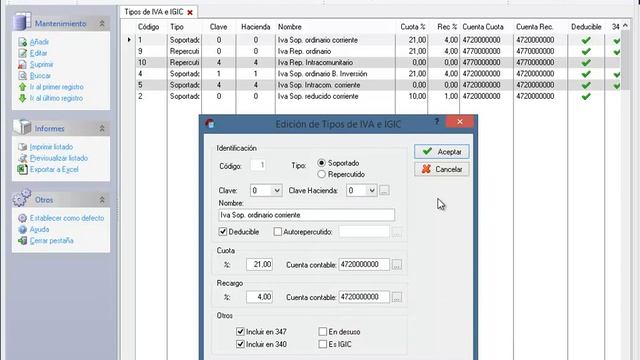Click the Nombre text field
The height and width of the screenshot is (360, 640).
[x=307, y=215]
